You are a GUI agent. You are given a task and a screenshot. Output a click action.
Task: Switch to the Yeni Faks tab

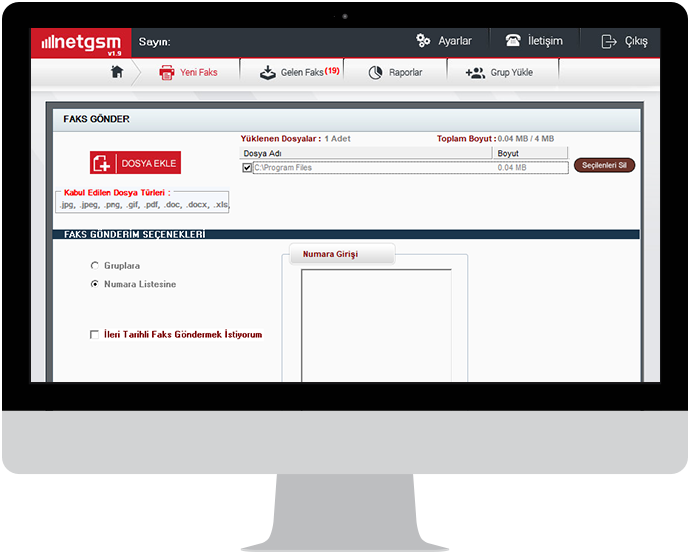[188, 73]
